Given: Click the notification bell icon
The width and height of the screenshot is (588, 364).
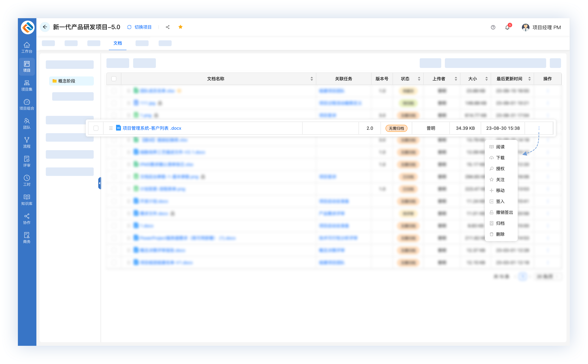Looking at the screenshot, I should point(507,27).
